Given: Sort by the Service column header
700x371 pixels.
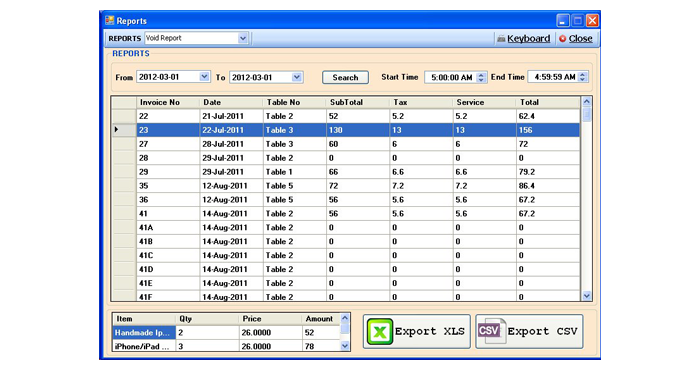Looking at the screenshot, I should point(484,102).
